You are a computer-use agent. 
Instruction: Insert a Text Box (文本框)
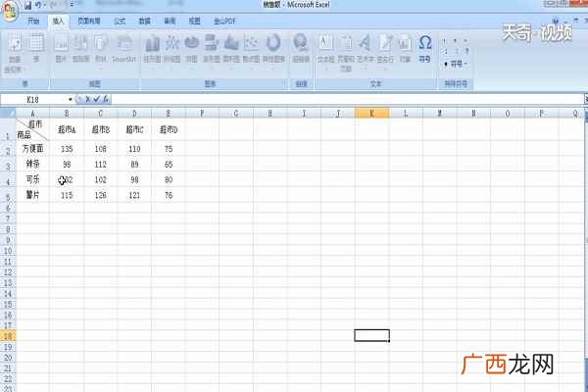(325, 52)
